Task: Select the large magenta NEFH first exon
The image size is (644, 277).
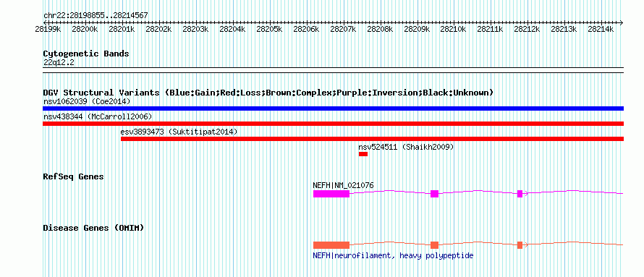Action: [331, 194]
